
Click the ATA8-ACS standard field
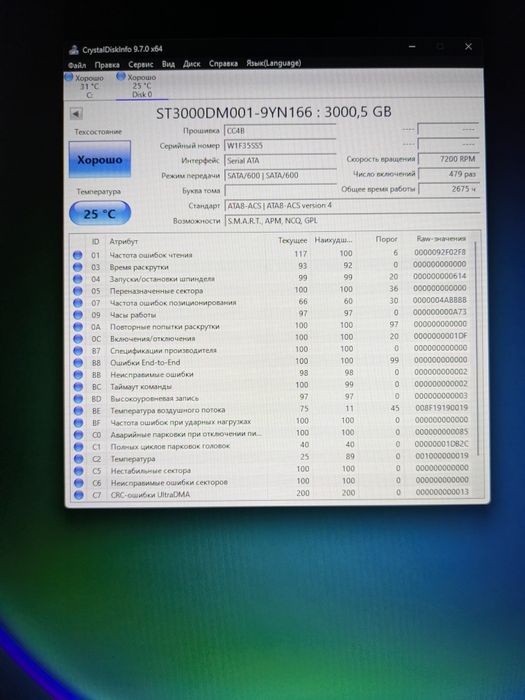point(352,206)
